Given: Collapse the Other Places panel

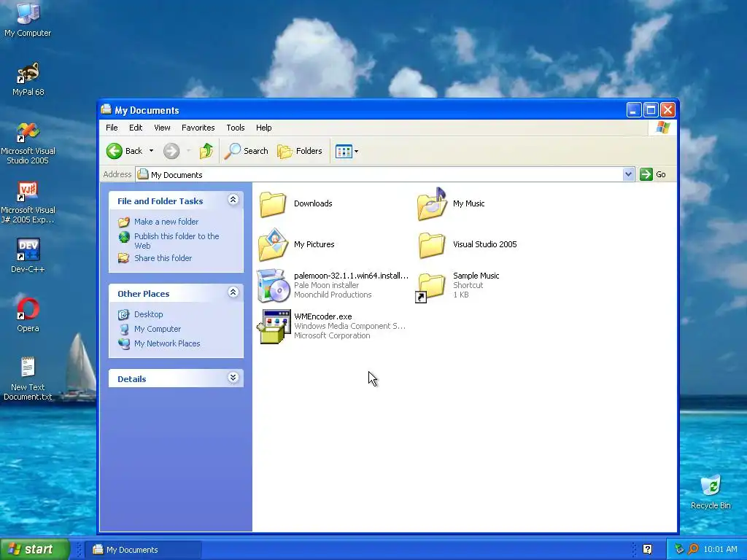Looking at the screenshot, I should coord(233,292).
